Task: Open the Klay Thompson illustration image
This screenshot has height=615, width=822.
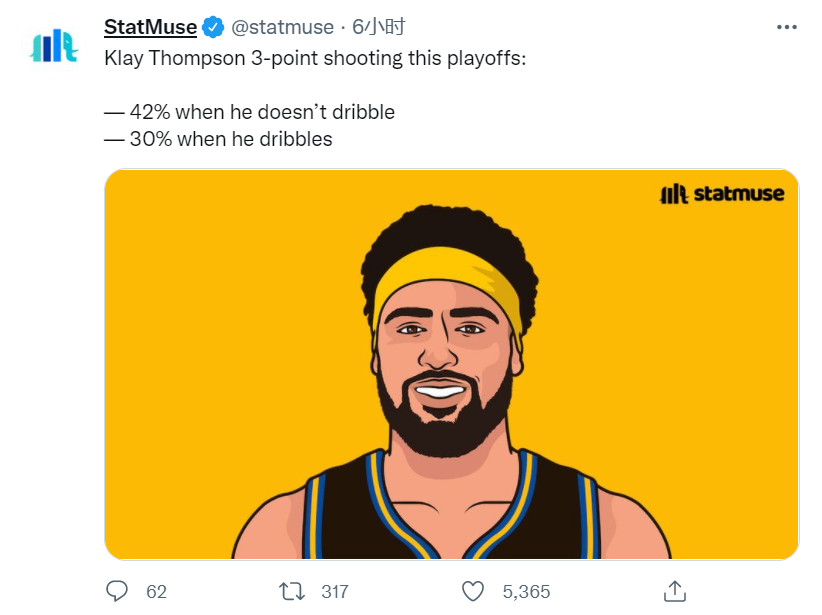Action: (x=451, y=364)
